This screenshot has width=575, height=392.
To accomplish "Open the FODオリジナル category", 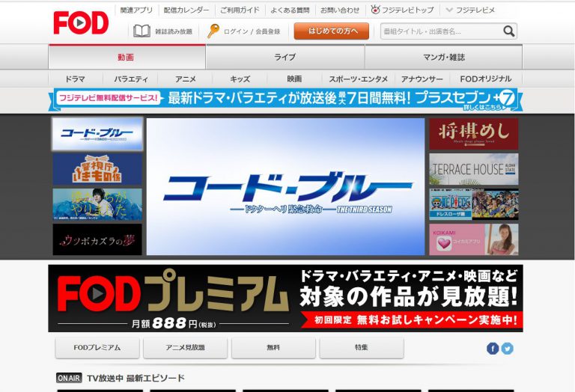I will pos(485,79).
